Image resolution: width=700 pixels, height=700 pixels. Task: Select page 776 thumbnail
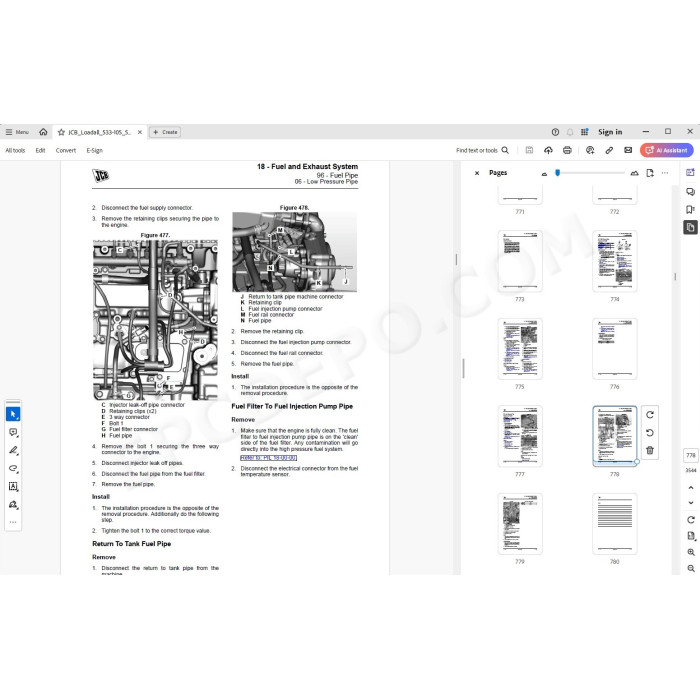[615, 348]
